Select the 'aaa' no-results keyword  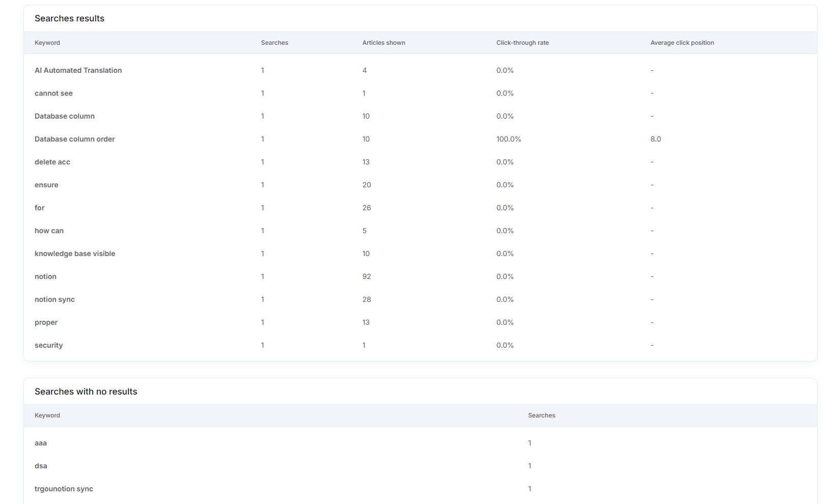[x=41, y=443]
